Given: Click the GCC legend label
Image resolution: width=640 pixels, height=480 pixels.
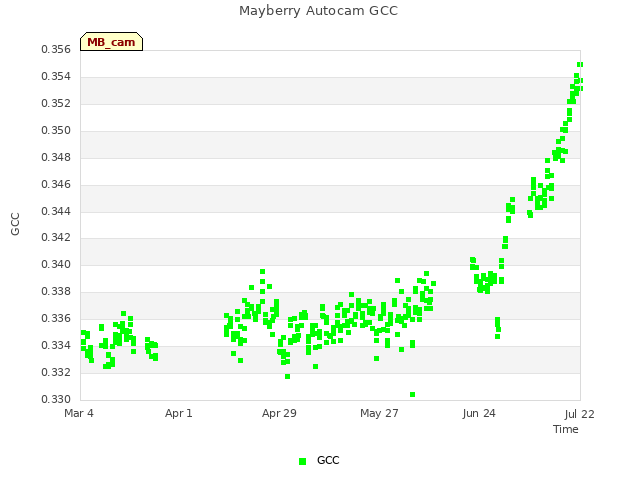Looking at the screenshot, I should pos(328,460).
